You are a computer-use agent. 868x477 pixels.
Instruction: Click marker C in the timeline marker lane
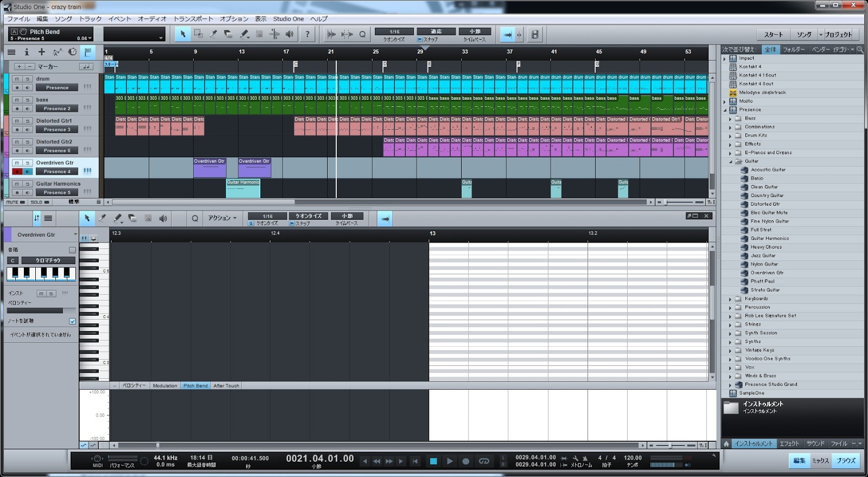[x=296, y=64]
